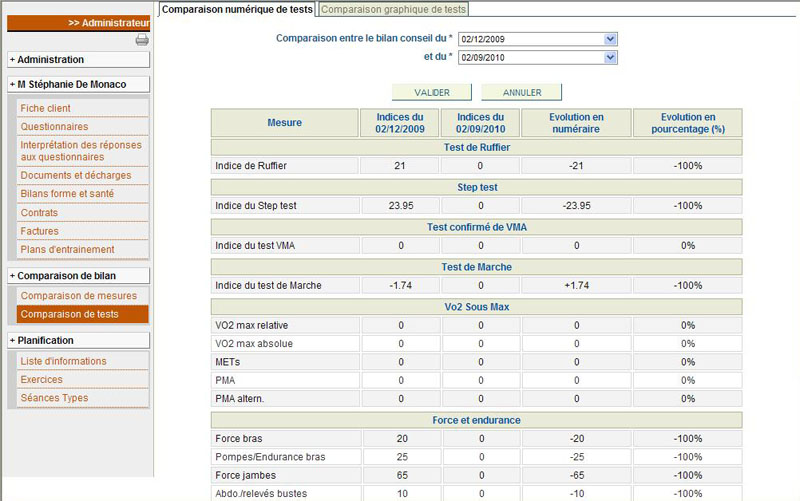Select the METs row label
The width and height of the screenshot is (800, 501).
[x=227, y=362]
